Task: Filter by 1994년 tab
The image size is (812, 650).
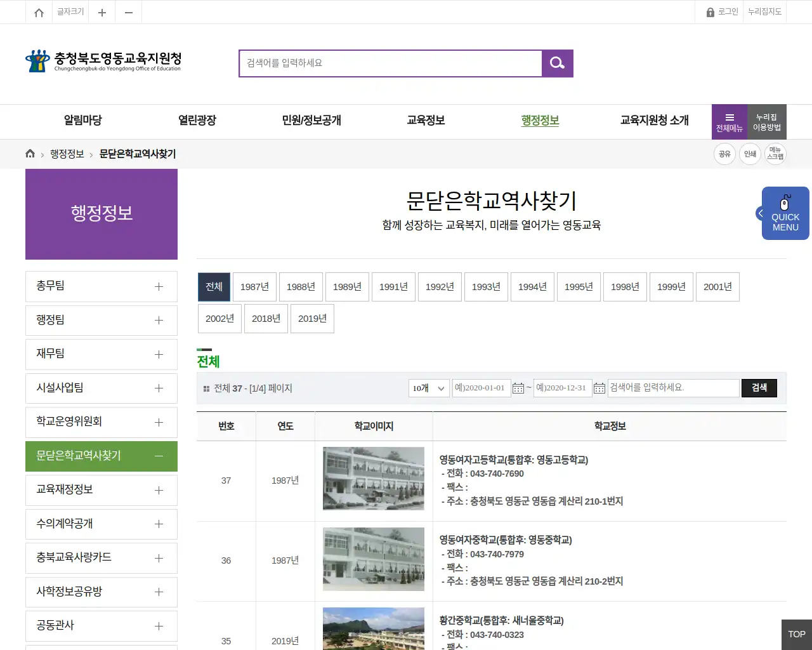Action: click(532, 287)
